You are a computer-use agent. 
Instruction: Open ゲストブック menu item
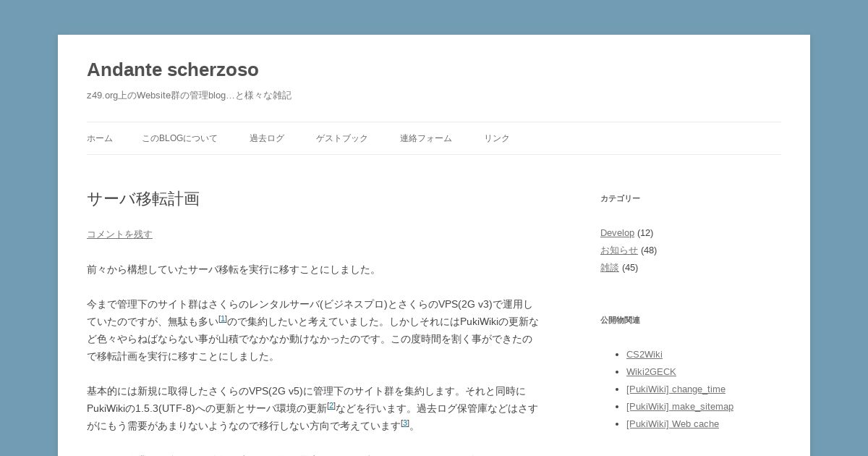pos(342,138)
